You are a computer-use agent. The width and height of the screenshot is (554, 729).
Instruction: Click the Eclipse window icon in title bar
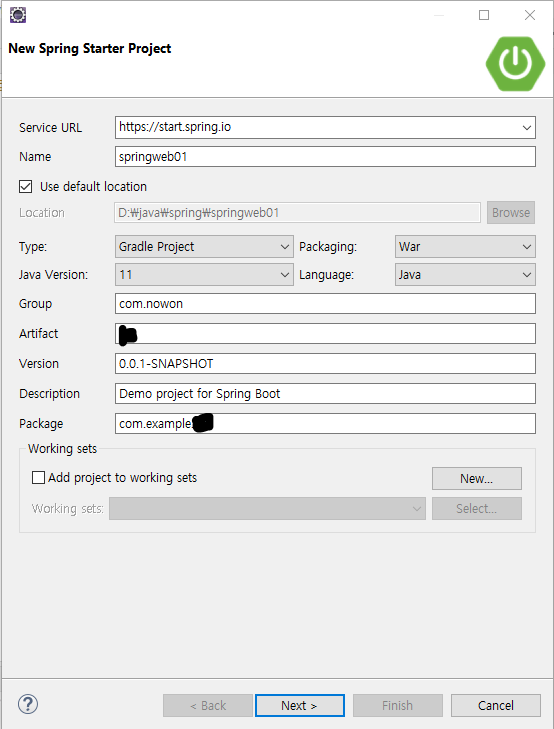[x=18, y=15]
